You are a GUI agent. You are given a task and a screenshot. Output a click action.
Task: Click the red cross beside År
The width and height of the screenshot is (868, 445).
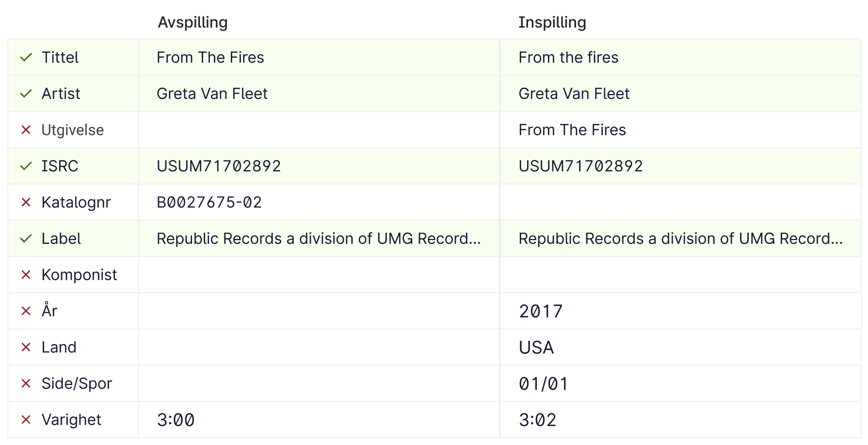26,311
